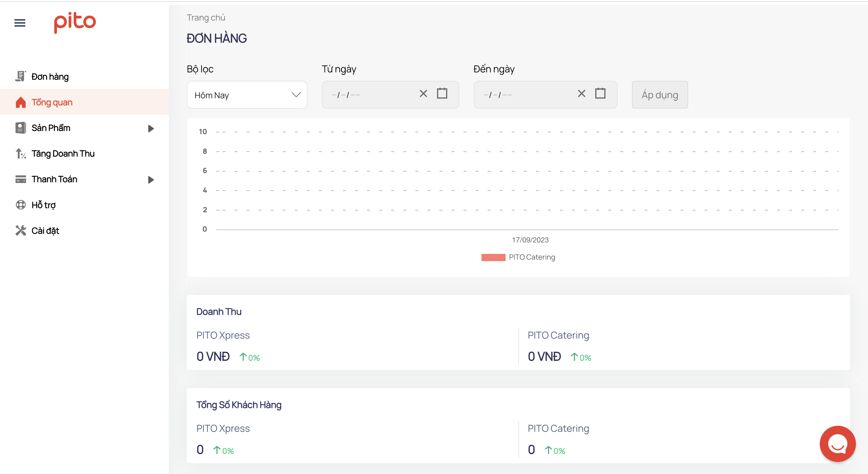The width and height of the screenshot is (868, 474).
Task: Select the Tổng quan menu item
Action: click(84, 102)
